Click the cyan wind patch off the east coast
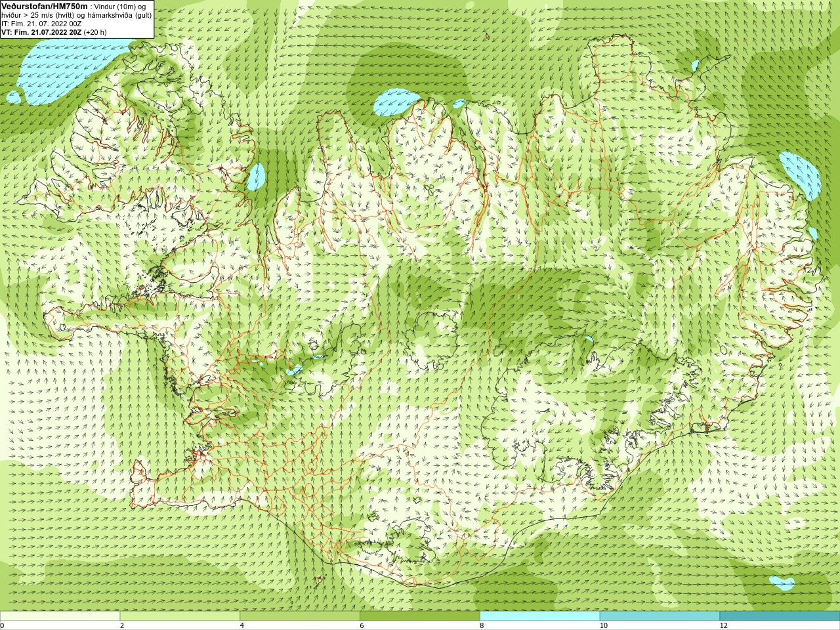The width and height of the screenshot is (840, 630). 801,175
